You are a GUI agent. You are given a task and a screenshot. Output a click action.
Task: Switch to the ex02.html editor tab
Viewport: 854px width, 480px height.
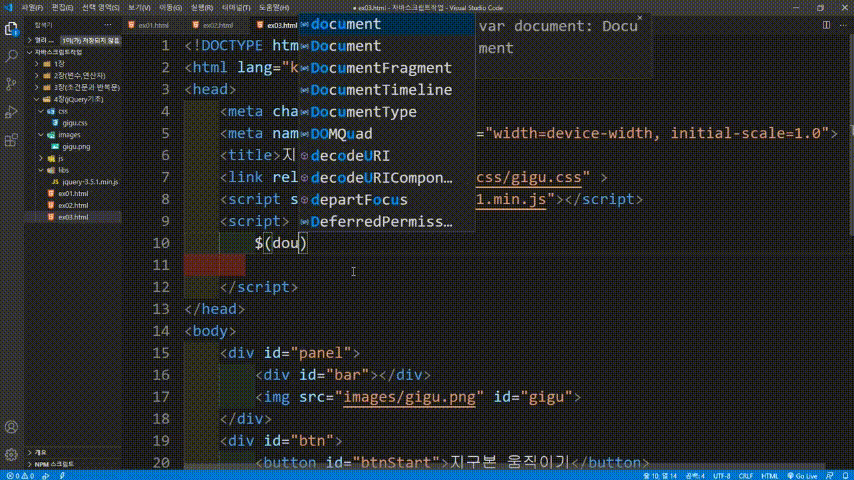(217, 25)
